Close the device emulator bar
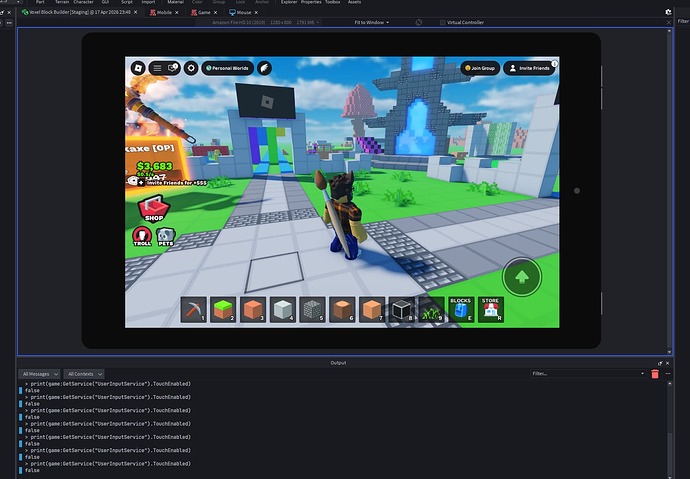This screenshot has height=479, width=690. [x=668, y=22]
